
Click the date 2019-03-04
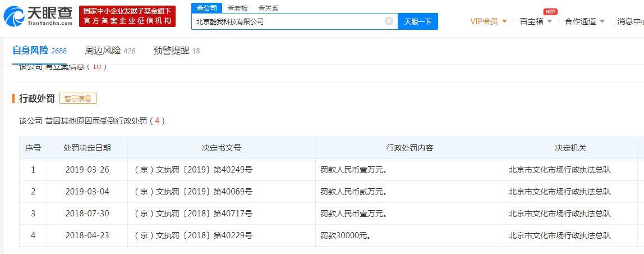point(87,192)
